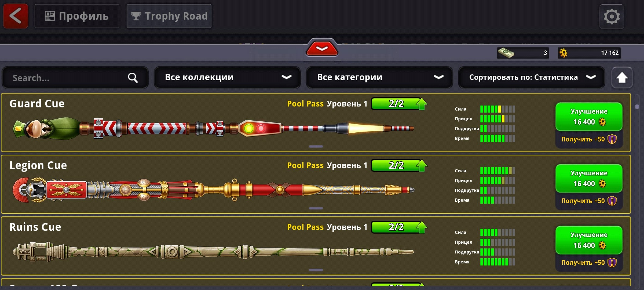Switch to the Профиль tab
The height and width of the screenshot is (290, 644).
(77, 16)
